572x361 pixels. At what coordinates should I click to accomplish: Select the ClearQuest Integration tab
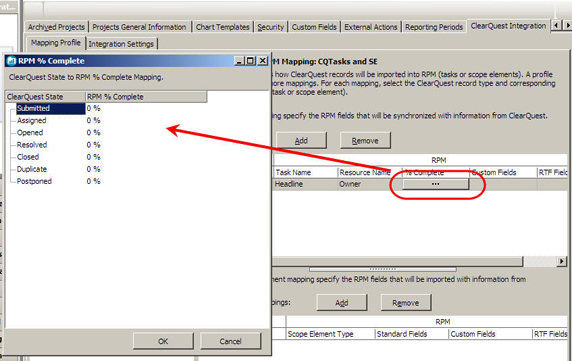pyautogui.click(x=508, y=26)
